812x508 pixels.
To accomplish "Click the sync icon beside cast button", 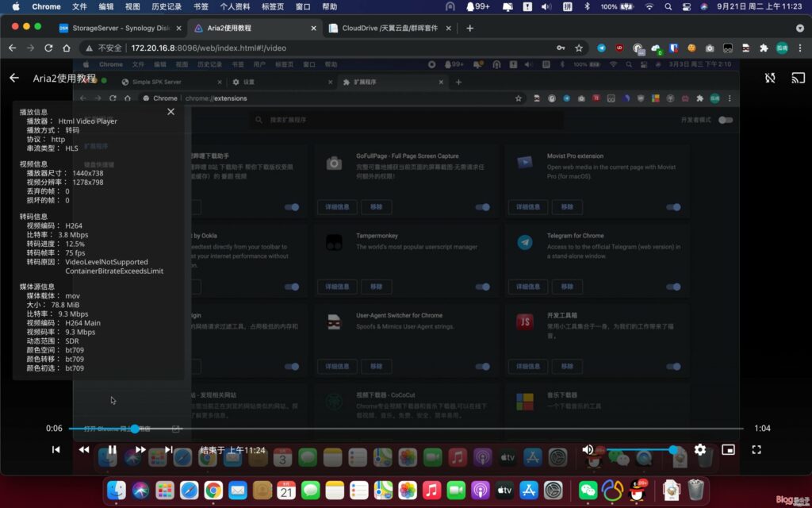I will [x=770, y=78].
